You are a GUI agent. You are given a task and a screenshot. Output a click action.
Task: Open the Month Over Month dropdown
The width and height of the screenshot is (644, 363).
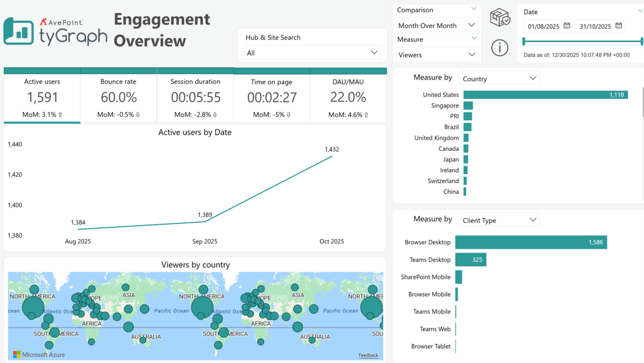pyautogui.click(x=436, y=25)
